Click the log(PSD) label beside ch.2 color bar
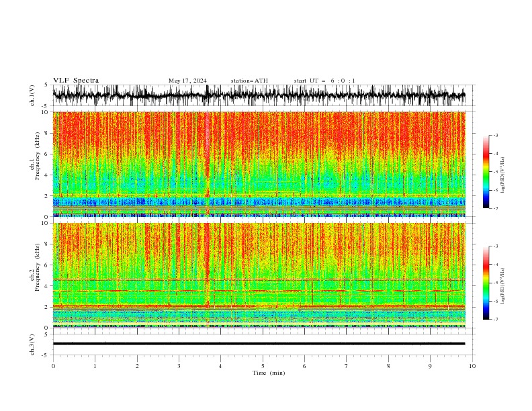The height and width of the screenshot is (411, 532). coord(503,286)
